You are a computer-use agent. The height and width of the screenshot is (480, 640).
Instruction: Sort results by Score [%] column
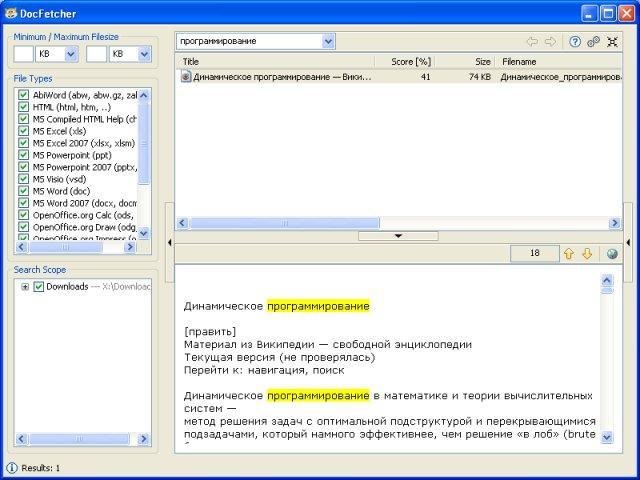[410, 61]
